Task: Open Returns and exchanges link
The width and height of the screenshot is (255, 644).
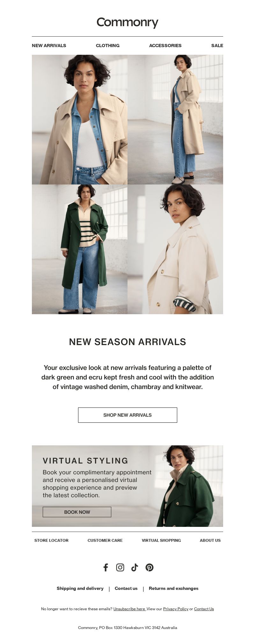Action: tap(173, 588)
